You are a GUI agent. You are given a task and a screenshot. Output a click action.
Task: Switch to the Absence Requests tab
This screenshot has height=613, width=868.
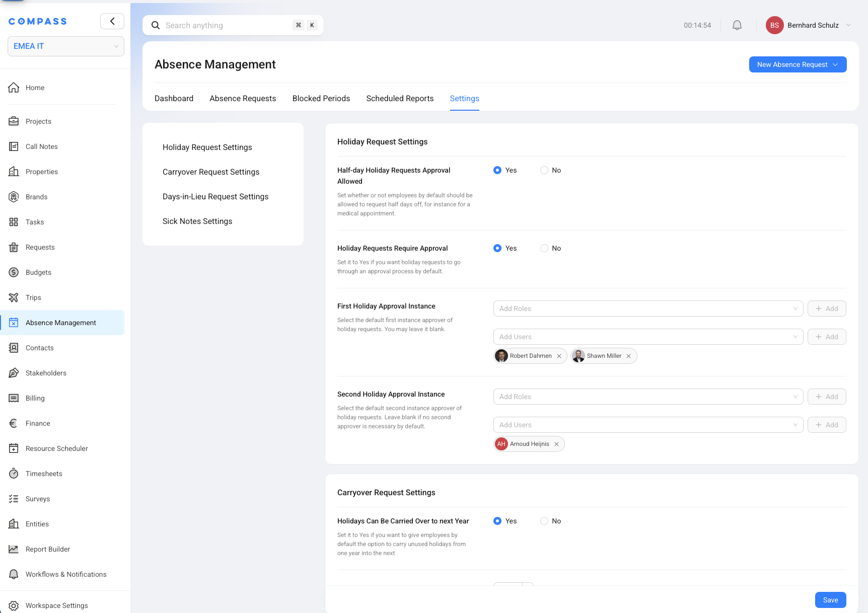(243, 99)
